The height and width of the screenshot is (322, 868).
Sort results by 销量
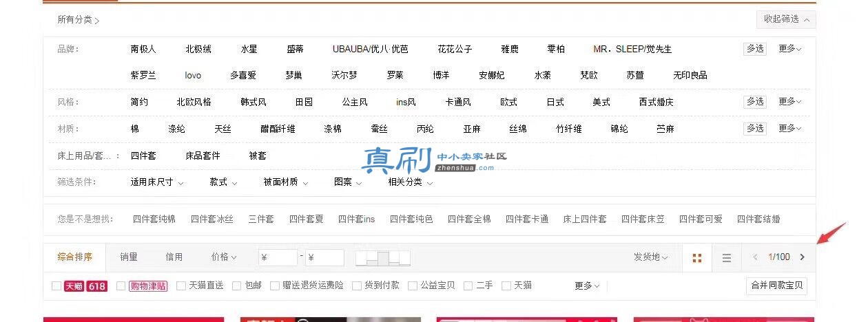pos(129,257)
